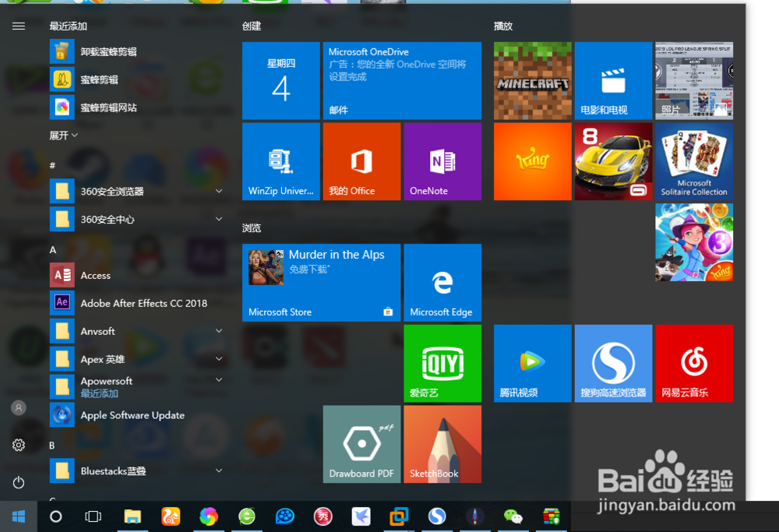This screenshot has width=779, height=532.
Task: Expand the Anvsoft folder
Action: (136, 331)
